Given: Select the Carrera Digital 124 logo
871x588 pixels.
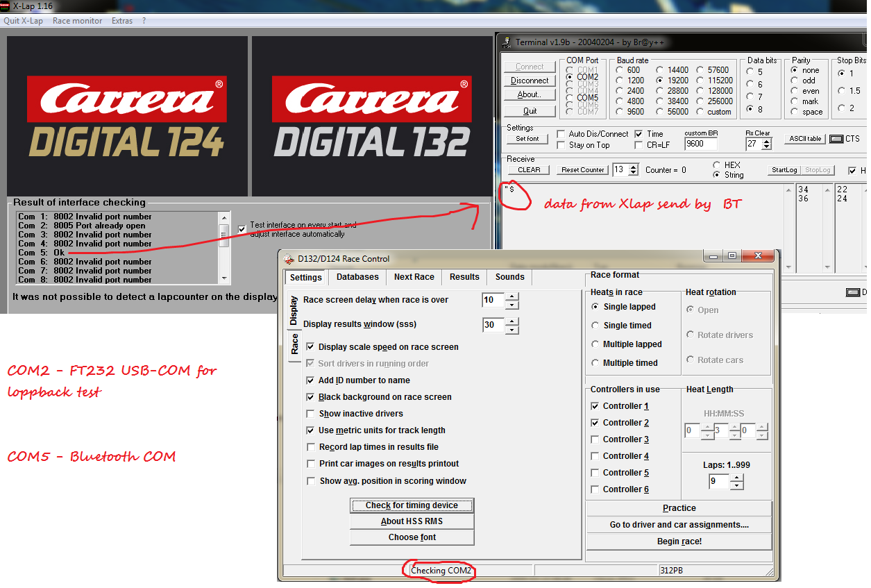Looking at the screenshot, I should point(127,117).
